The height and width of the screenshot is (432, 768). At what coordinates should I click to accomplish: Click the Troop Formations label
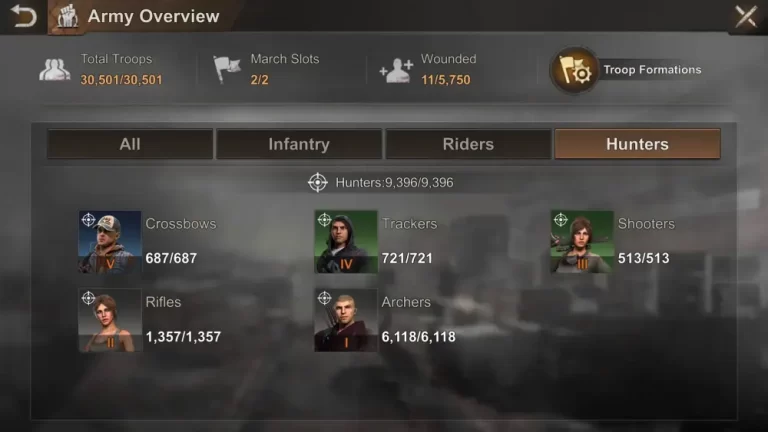[x=652, y=70]
